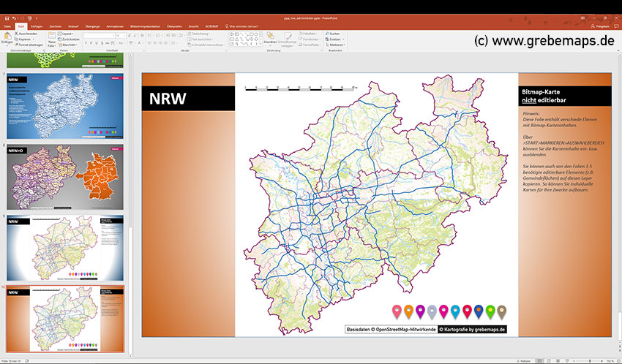This screenshot has width=622, height=364.
Task: Expand the Ersetzen dropdown arrow
Action: point(345,39)
